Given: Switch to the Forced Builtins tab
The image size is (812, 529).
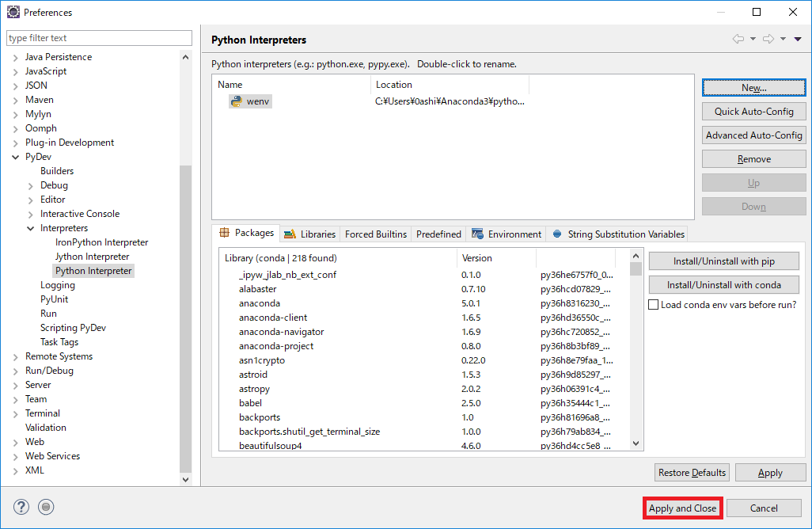Looking at the screenshot, I should 375,234.
